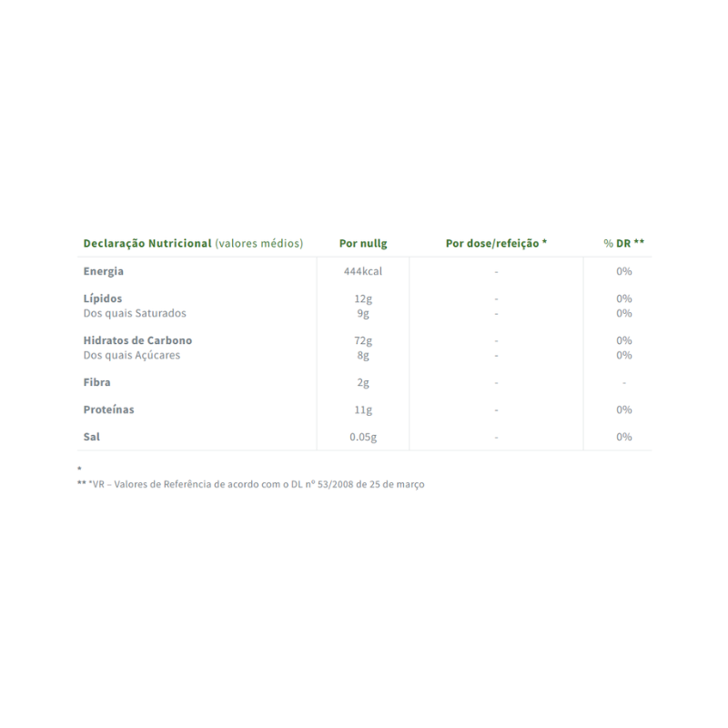Image resolution: width=728 pixels, height=728 pixels.
Task: Click the Por dose/refeição column header
Action: pyautogui.click(x=496, y=243)
